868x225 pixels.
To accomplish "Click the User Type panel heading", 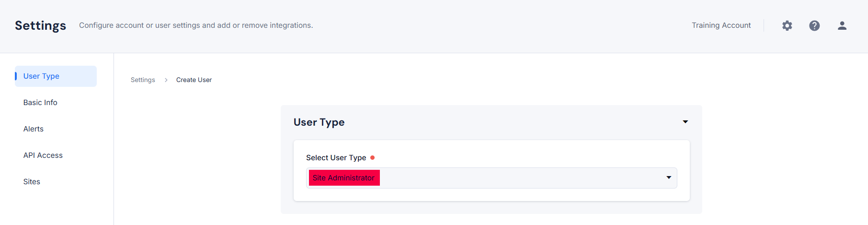I will pos(319,122).
